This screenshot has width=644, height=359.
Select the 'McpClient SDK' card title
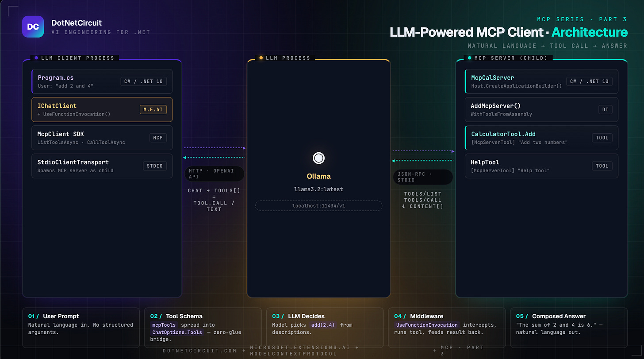point(61,134)
